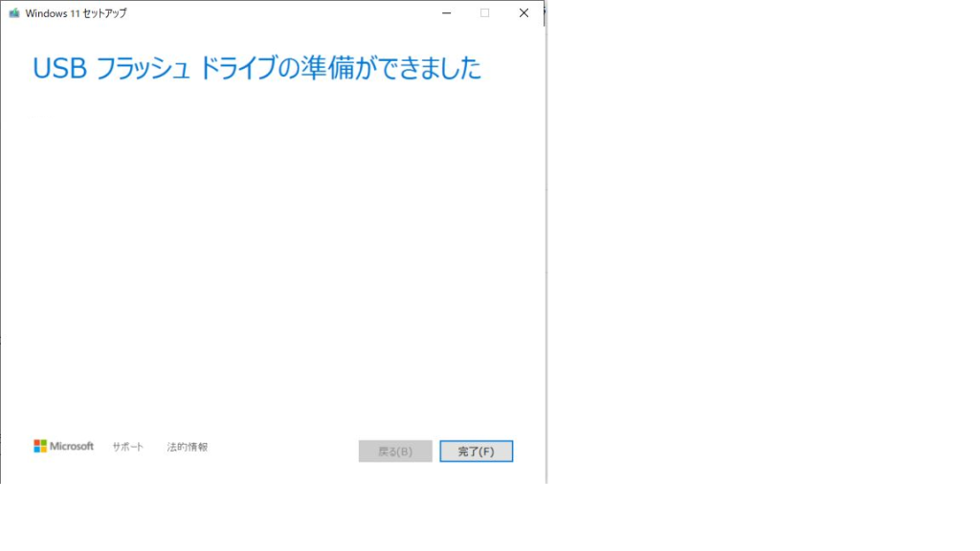Finish setup with the 完了(F) button

pyautogui.click(x=477, y=452)
